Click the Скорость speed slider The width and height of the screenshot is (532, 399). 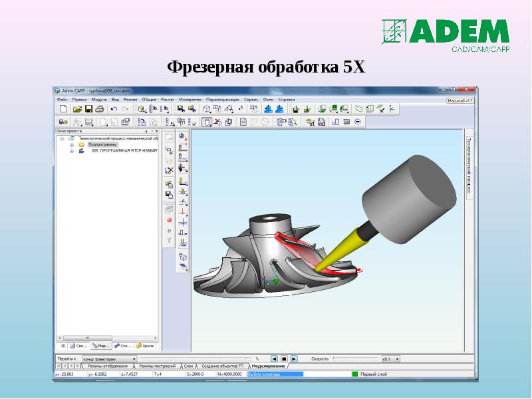[x=356, y=358]
